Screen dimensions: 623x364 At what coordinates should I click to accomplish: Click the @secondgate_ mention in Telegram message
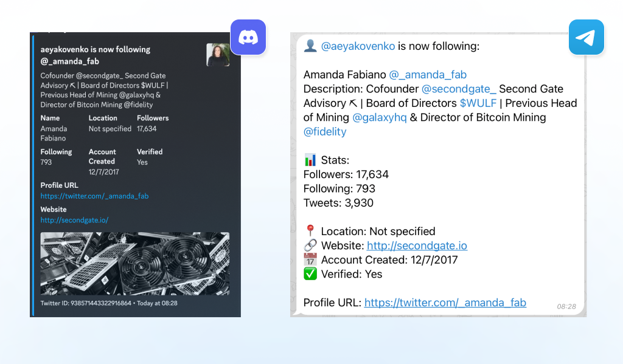(459, 89)
